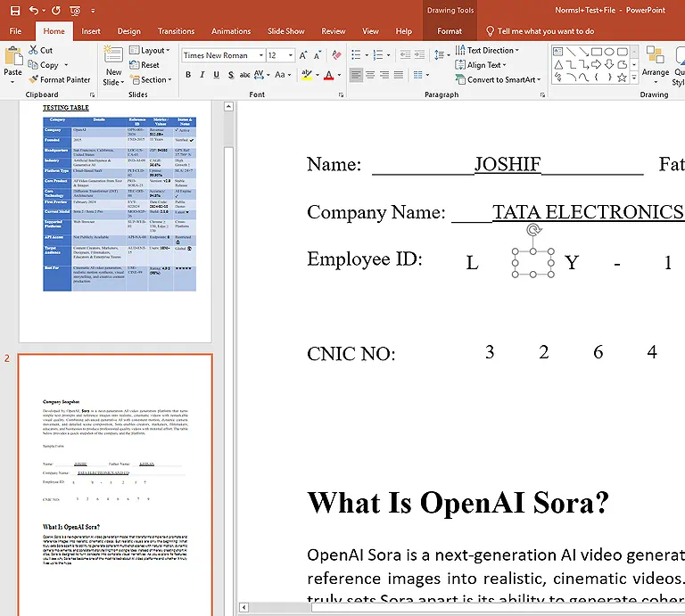This screenshot has height=616, width=685.
Task: Switch to Drawing Tools Format tab
Action: coord(450,31)
